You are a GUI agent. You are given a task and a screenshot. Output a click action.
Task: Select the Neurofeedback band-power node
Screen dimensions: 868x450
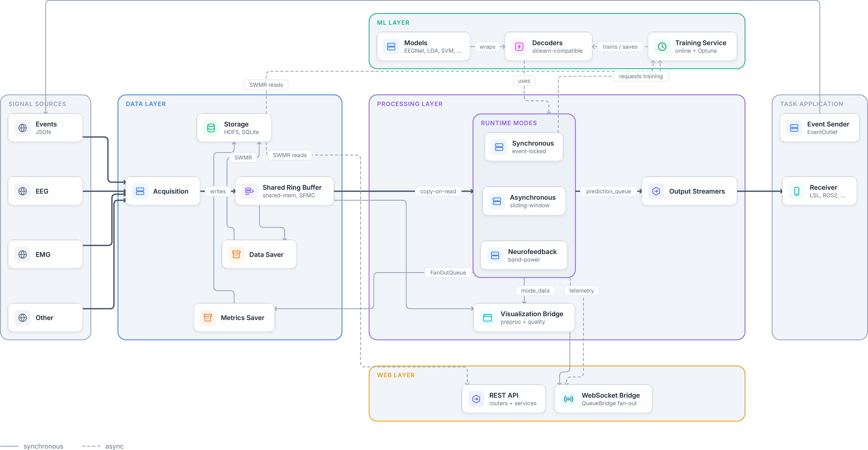point(524,255)
